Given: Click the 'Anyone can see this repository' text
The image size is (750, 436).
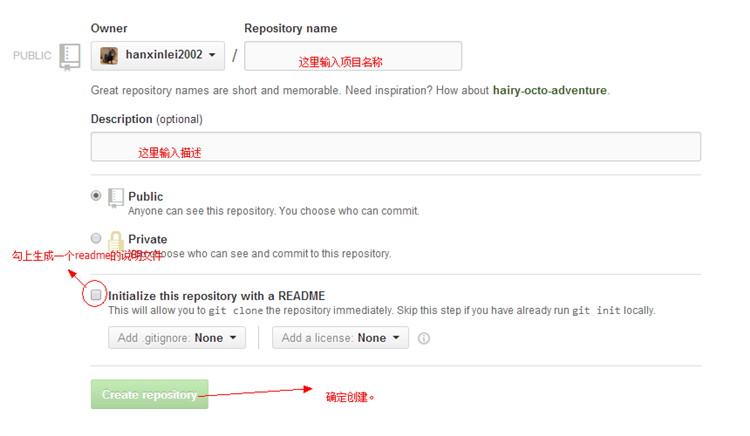Looking at the screenshot, I should [x=274, y=211].
